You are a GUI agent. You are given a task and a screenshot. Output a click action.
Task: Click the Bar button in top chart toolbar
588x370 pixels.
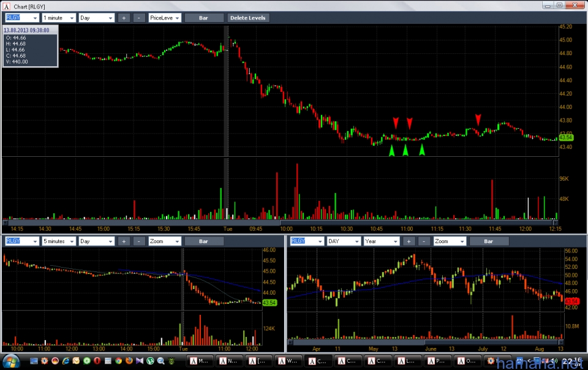[203, 18]
